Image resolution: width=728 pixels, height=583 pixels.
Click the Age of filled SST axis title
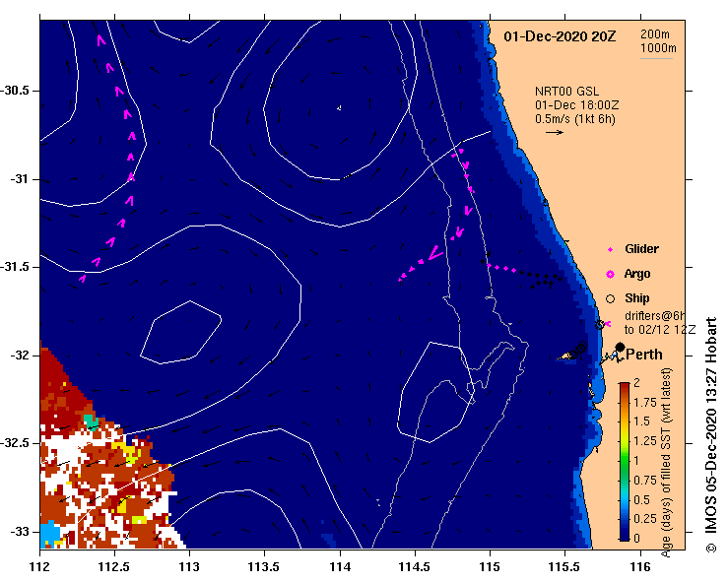[666, 463]
